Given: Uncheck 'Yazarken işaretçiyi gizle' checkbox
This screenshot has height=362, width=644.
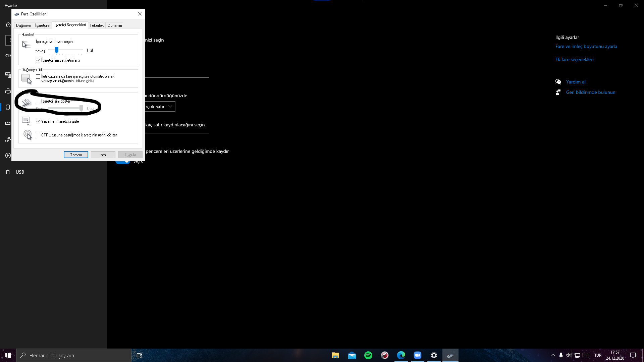Looking at the screenshot, I should tap(38, 121).
